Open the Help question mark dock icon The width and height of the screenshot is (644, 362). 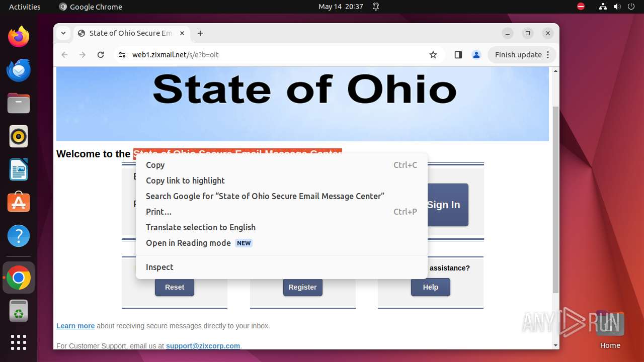(x=19, y=236)
